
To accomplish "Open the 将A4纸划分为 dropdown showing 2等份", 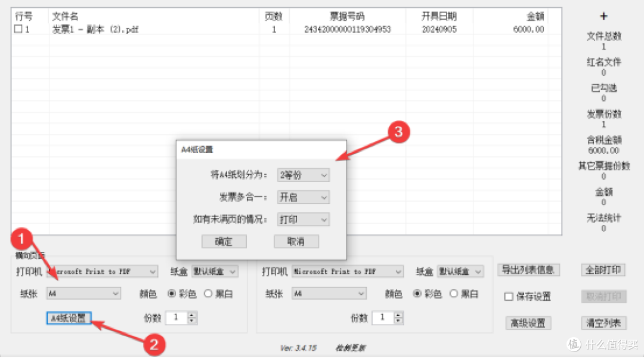I will (303, 175).
